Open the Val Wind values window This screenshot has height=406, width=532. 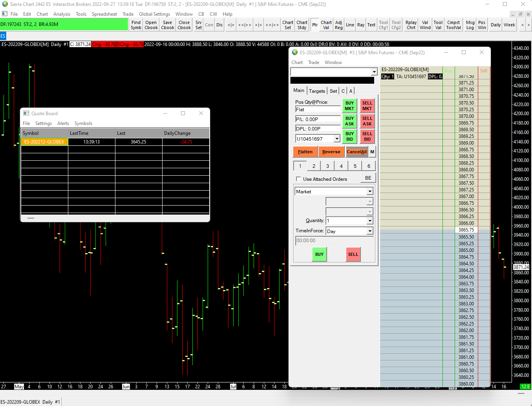click(x=425, y=25)
